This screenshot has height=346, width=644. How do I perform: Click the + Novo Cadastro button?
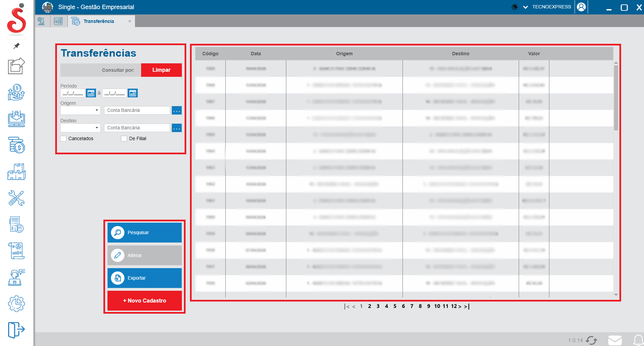144,301
